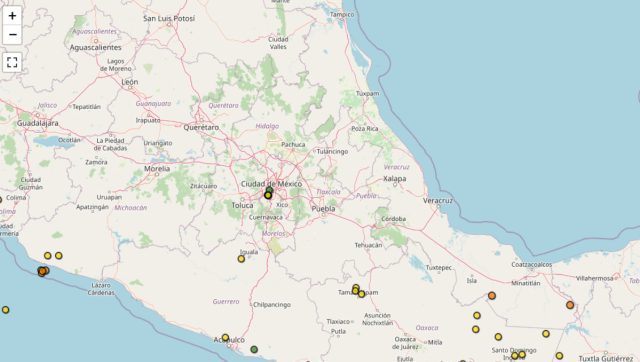Click the Tlaxiaco town label
Viewport: 640px width, 362px height.
coord(338,322)
